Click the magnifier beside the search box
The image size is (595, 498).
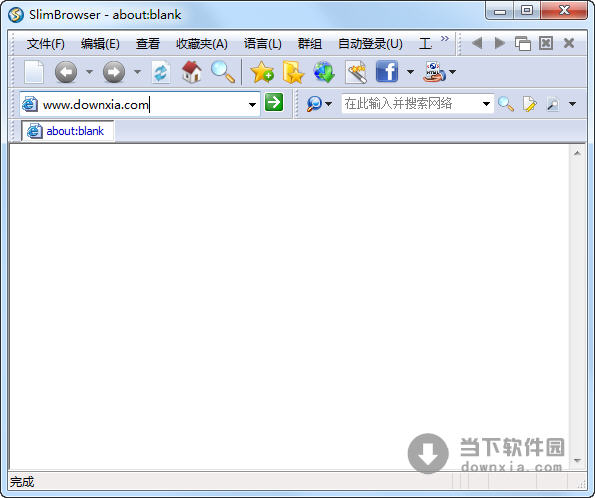coord(506,103)
